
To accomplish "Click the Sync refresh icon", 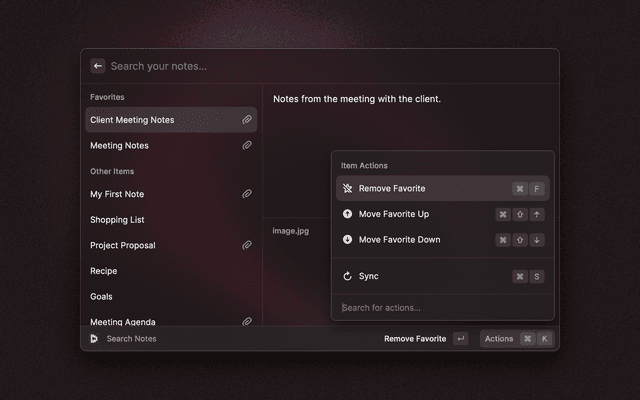I will pos(347,276).
